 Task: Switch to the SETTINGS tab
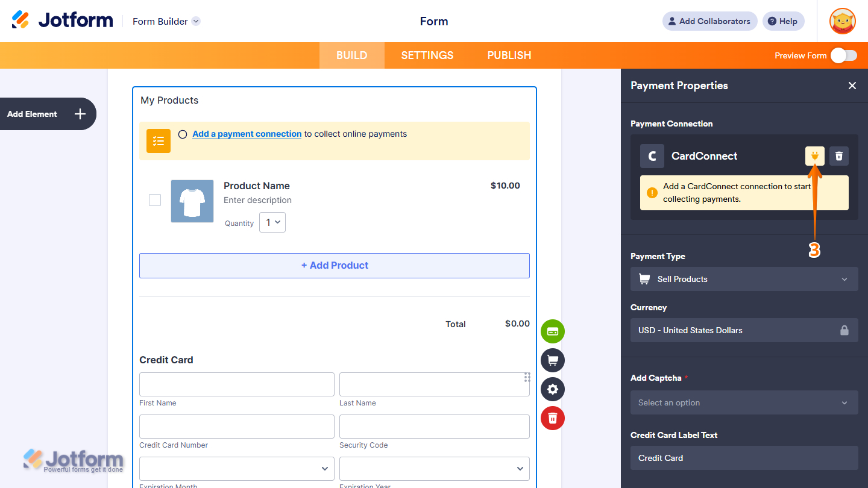(427, 55)
